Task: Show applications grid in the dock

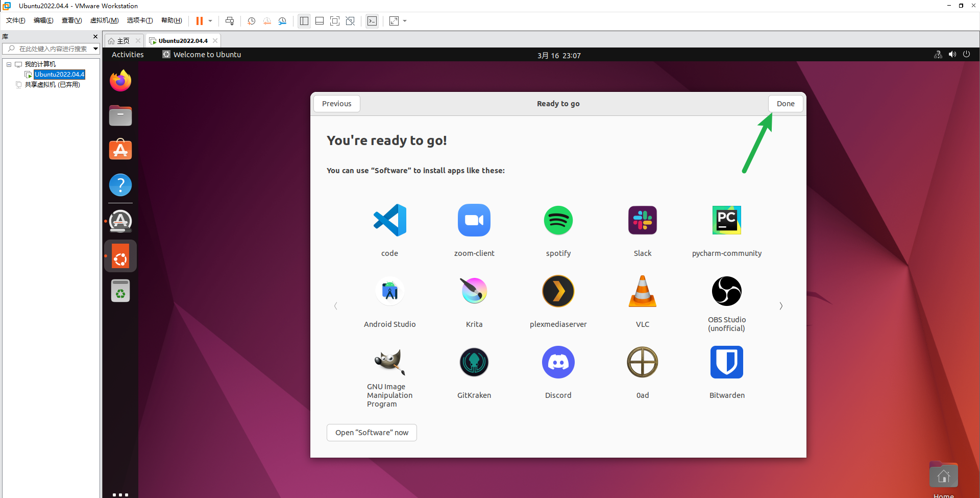Action: point(120,494)
